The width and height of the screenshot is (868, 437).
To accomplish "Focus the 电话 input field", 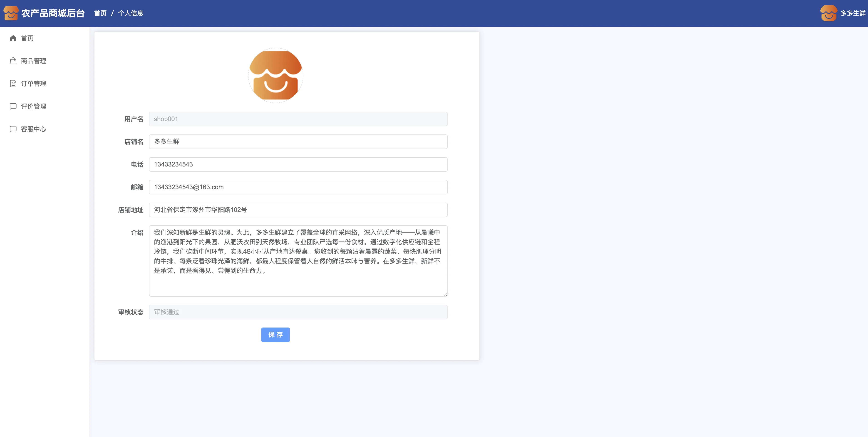I will pyautogui.click(x=298, y=164).
